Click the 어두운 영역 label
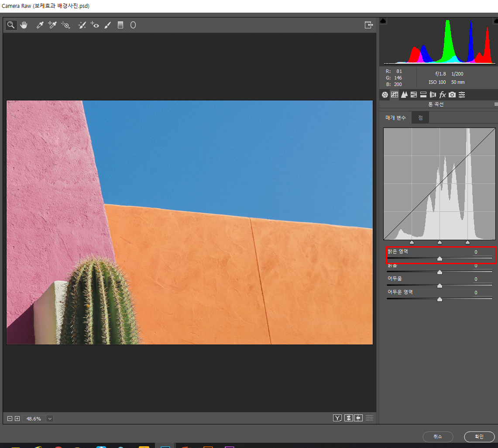The image size is (498, 448). coord(400,292)
